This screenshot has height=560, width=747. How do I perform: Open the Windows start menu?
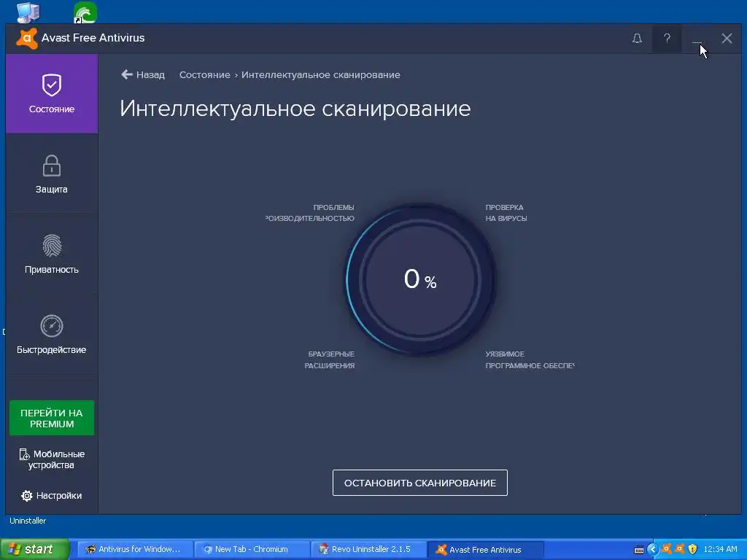coord(35,550)
